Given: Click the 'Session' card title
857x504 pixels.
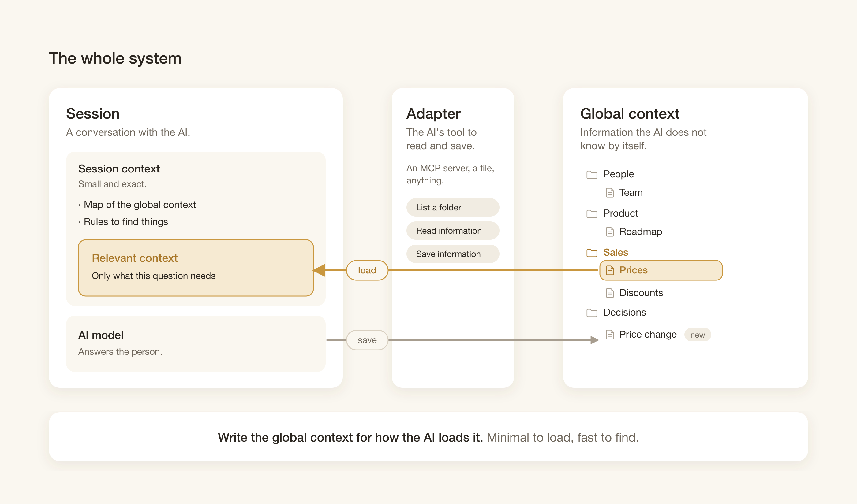Looking at the screenshot, I should [x=93, y=113].
